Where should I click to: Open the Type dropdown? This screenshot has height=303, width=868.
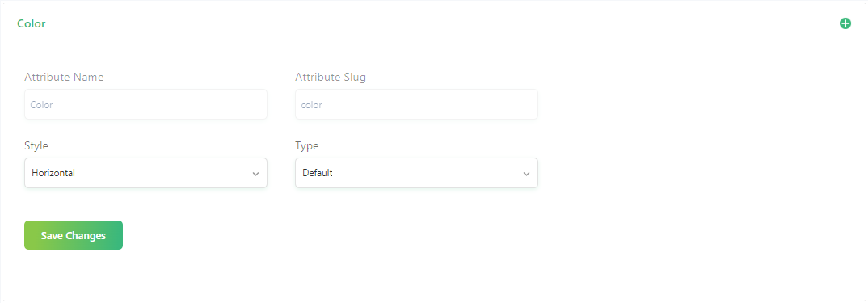(416, 173)
